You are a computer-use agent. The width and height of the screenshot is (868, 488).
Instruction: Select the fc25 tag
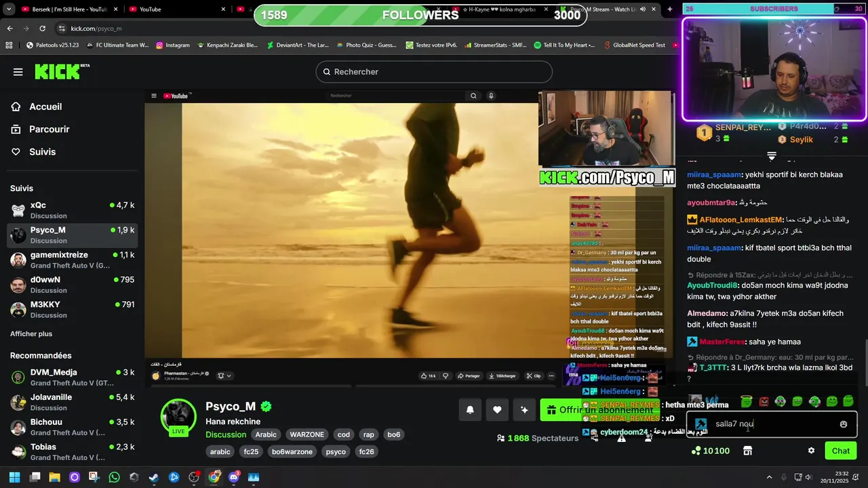click(251, 451)
